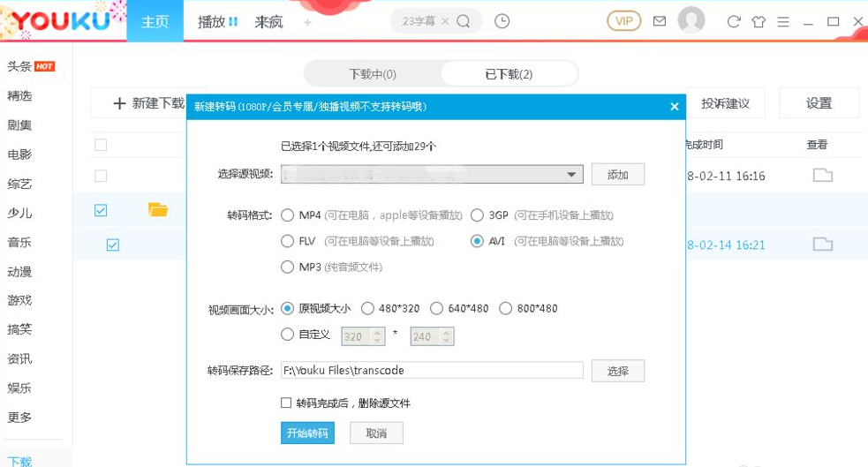The height and width of the screenshot is (467, 868).
Task: Switch to 来疯 tab
Action: point(268,21)
